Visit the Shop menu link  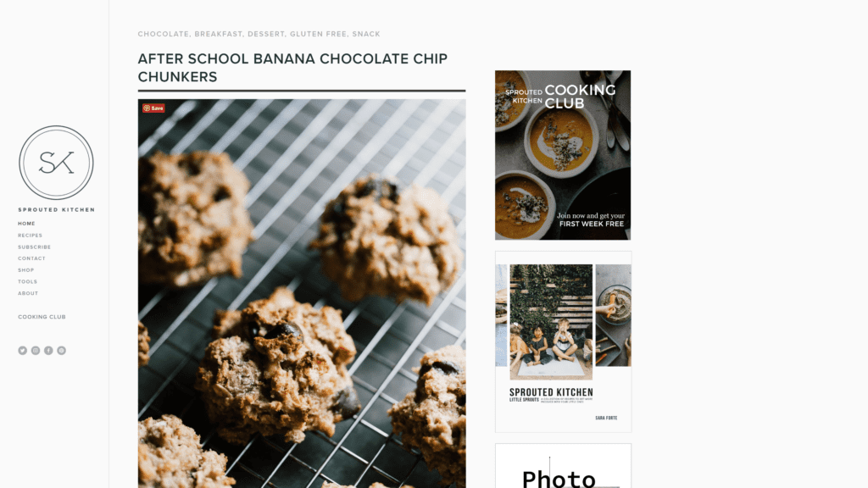[26, 270]
